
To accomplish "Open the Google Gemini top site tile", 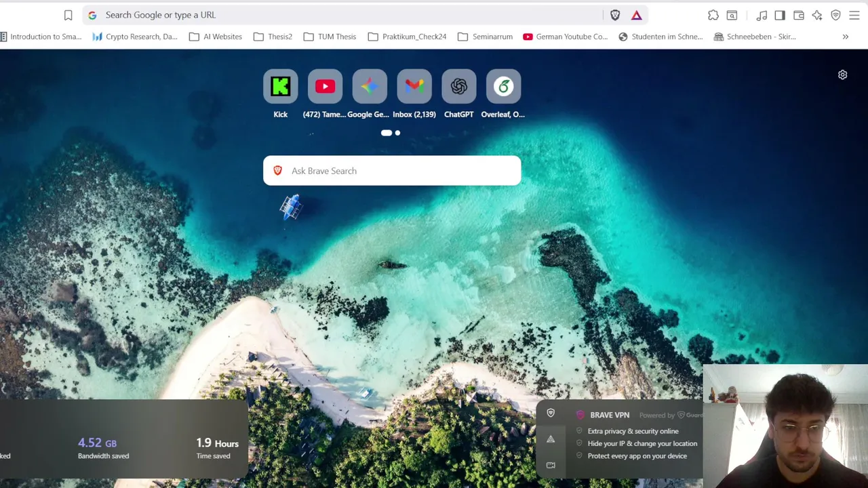I will [x=369, y=94].
